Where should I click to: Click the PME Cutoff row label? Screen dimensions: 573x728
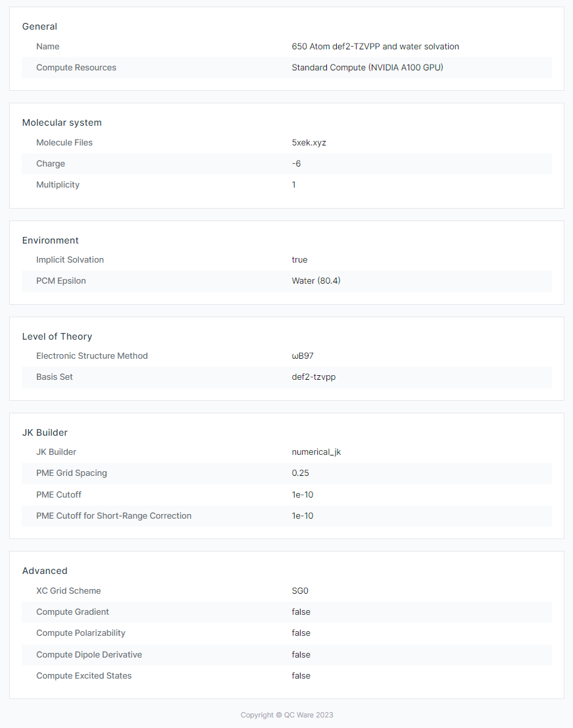tap(59, 494)
